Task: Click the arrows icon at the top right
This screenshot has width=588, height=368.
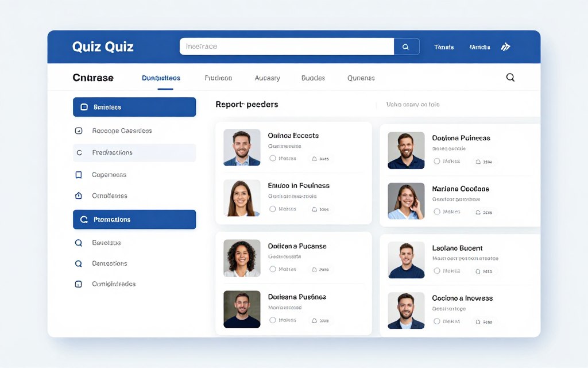Action: [x=506, y=46]
